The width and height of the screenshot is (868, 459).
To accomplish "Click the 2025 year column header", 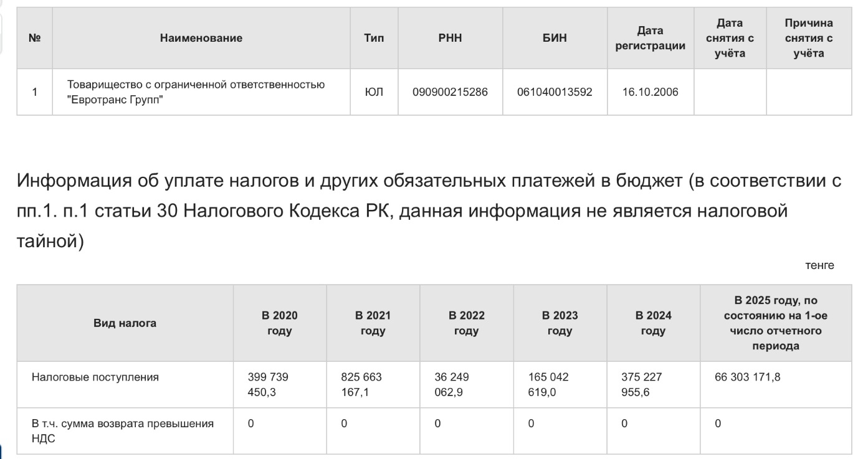I will click(776, 323).
